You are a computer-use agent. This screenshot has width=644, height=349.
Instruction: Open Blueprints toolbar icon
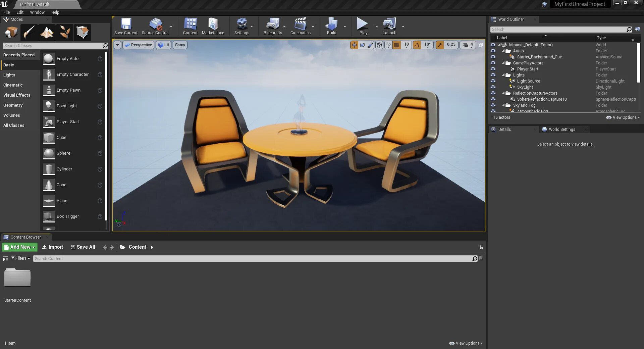(x=273, y=26)
